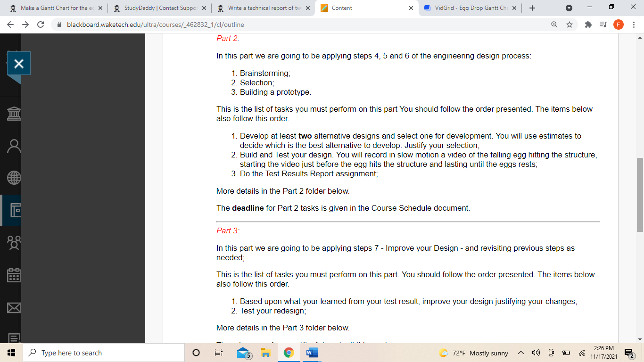Show hidden system tray icons
The image size is (644, 362).
tap(520, 353)
